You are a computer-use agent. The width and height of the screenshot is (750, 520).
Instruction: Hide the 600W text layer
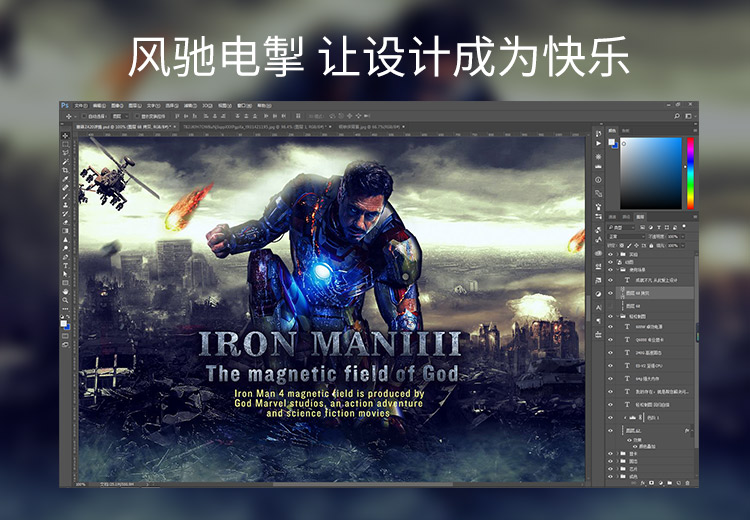coord(610,327)
